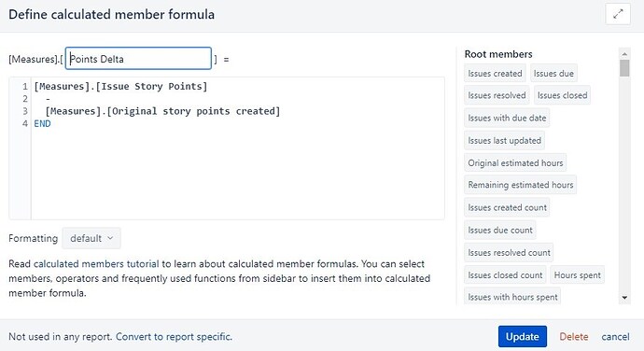The width and height of the screenshot is (644, 351).
Task: Insert Original estimated hours into formula
Action: point(515,162)
